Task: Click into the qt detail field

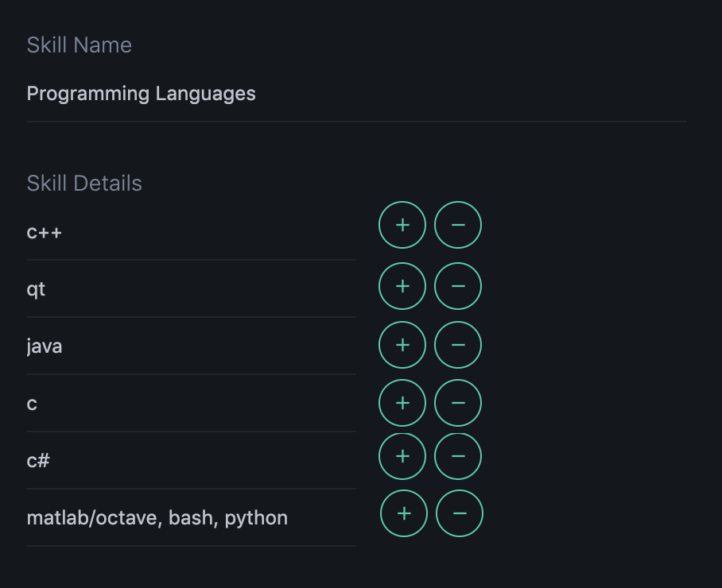Action: pos(191,289)
